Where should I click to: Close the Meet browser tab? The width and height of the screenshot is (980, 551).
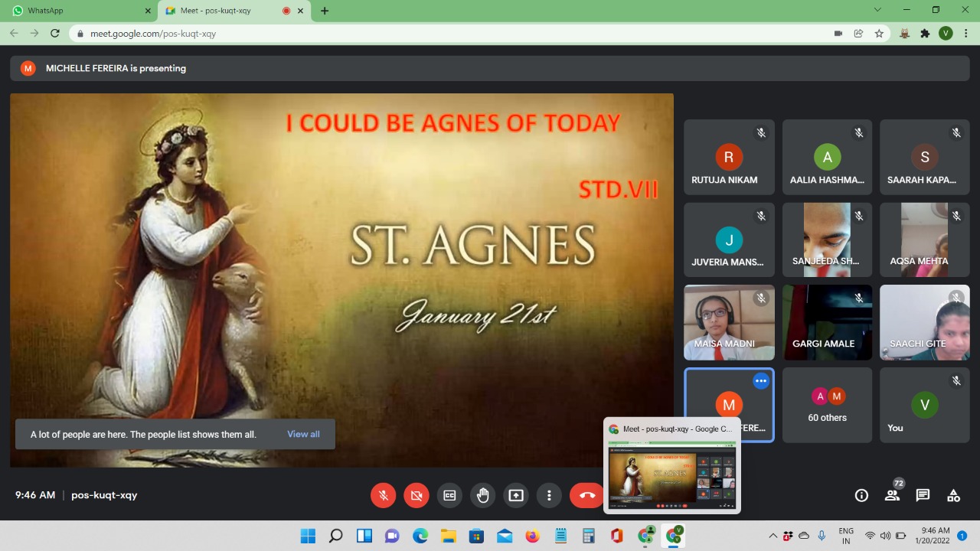pyautogui.click(x=302, y=11)
